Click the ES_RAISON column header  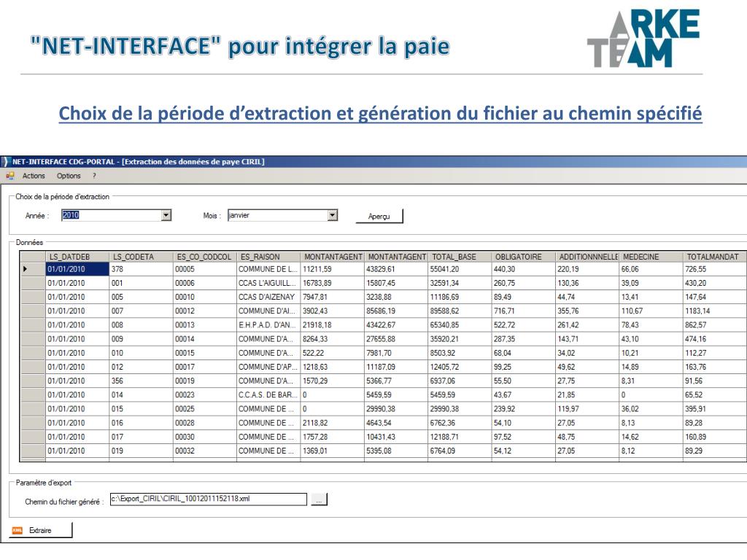pos(268,257)
